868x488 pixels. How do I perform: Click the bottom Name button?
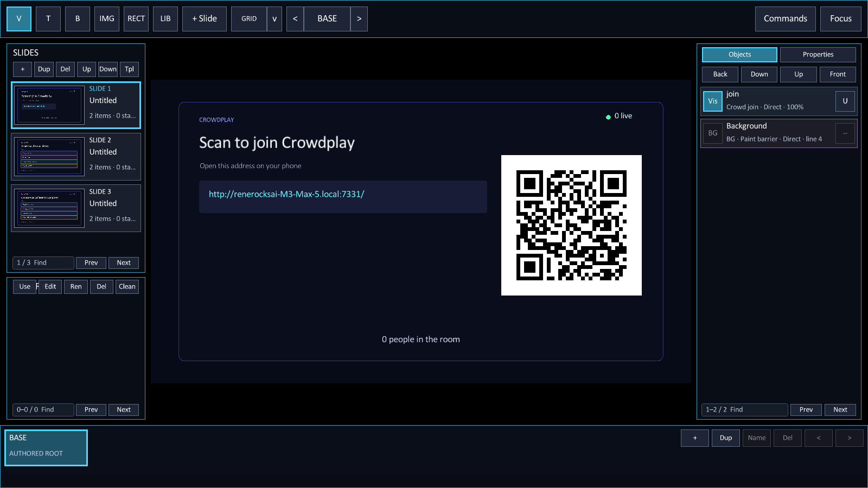(757, 438)
